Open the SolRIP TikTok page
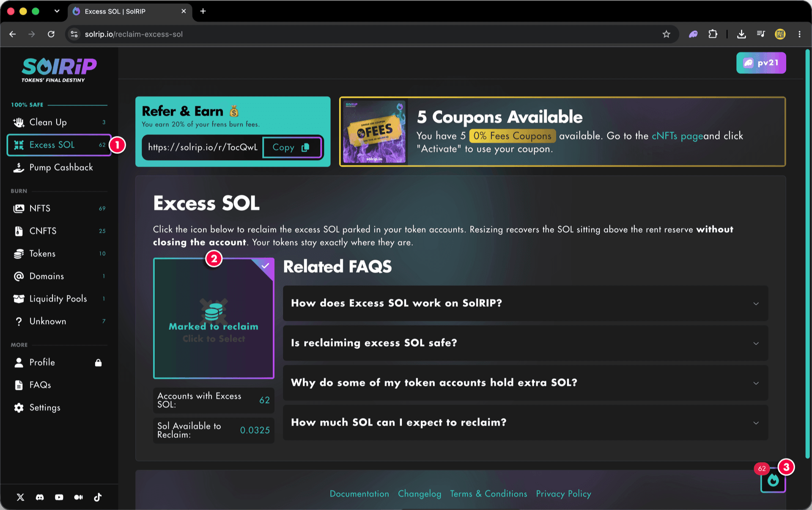The image size is (812, 510). tap(98, 497)
